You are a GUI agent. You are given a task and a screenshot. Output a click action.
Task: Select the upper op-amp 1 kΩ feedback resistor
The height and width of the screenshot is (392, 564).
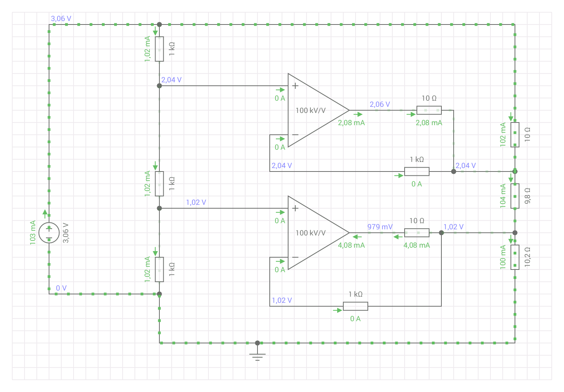pyautogui.click(x=417, y=171)
